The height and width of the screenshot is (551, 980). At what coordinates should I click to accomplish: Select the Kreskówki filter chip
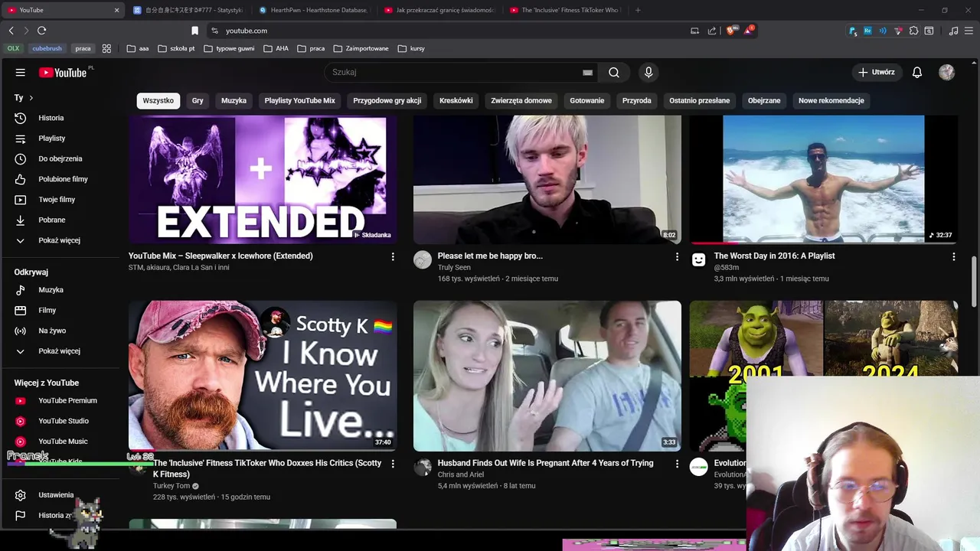(x=456, y=100)
